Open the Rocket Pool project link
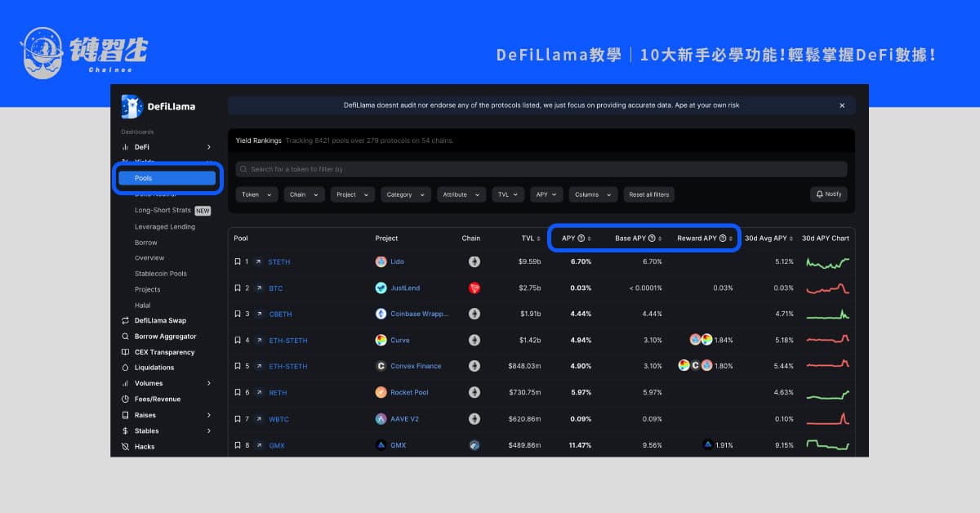The height and width of the screenshot is (513, 980). coord(409,393)
